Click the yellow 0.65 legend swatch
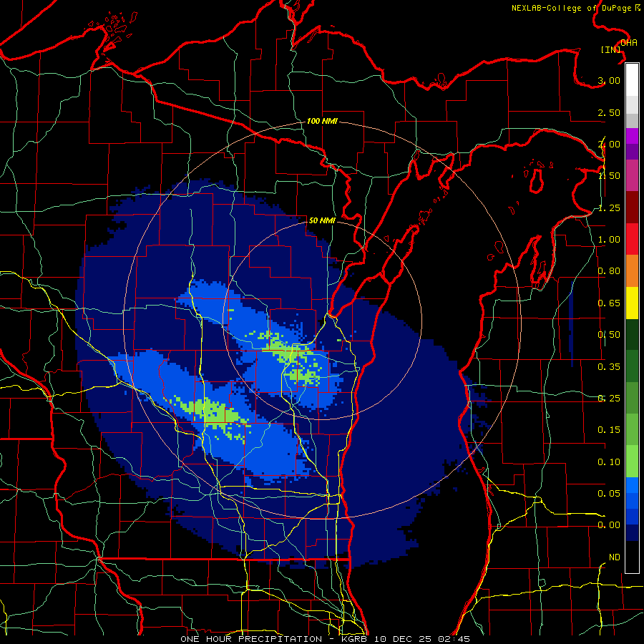The image size is (644, 644). 632,303
